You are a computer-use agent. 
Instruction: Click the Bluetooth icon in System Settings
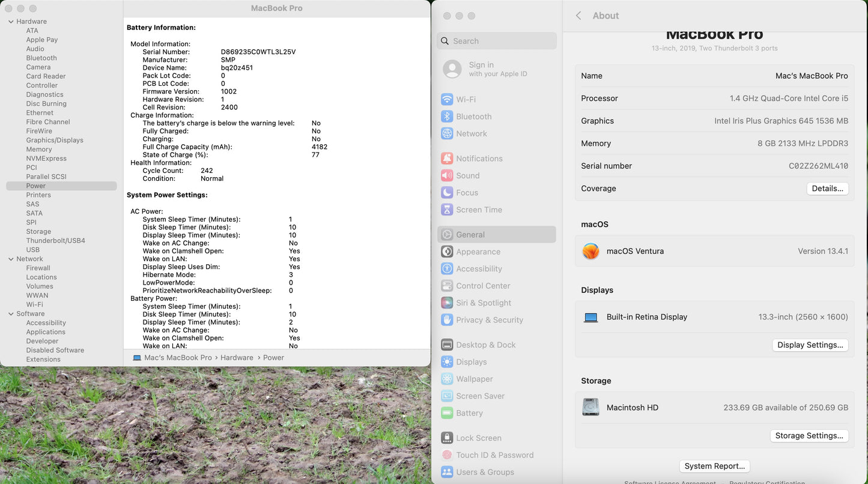(447, 116)
